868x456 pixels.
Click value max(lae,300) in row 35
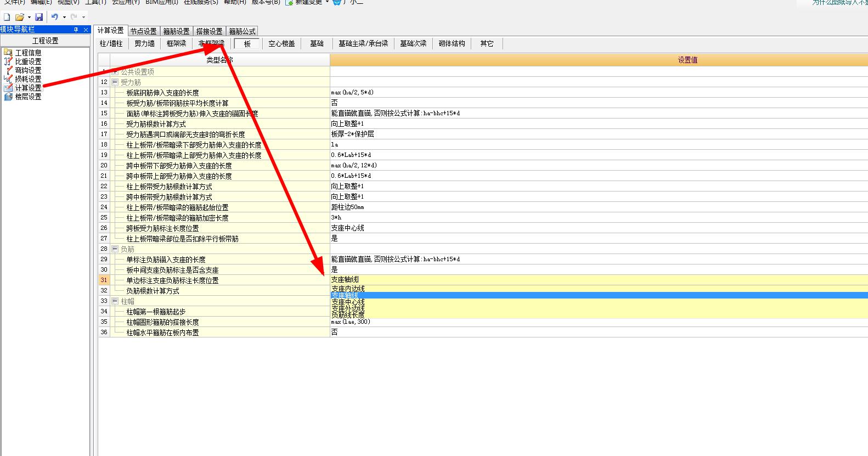pos(351,322)
